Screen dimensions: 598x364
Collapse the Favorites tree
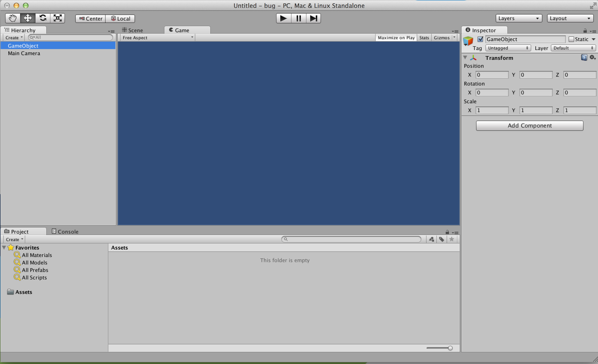[4, 247]
